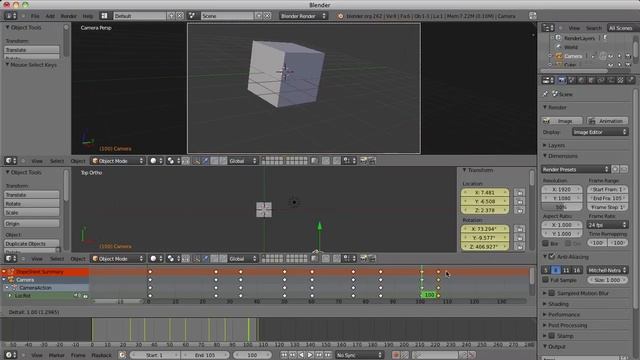Open the Add menu
Viewport: 640px width, 360px height.
pyautogui.click(x=50, y=16)
